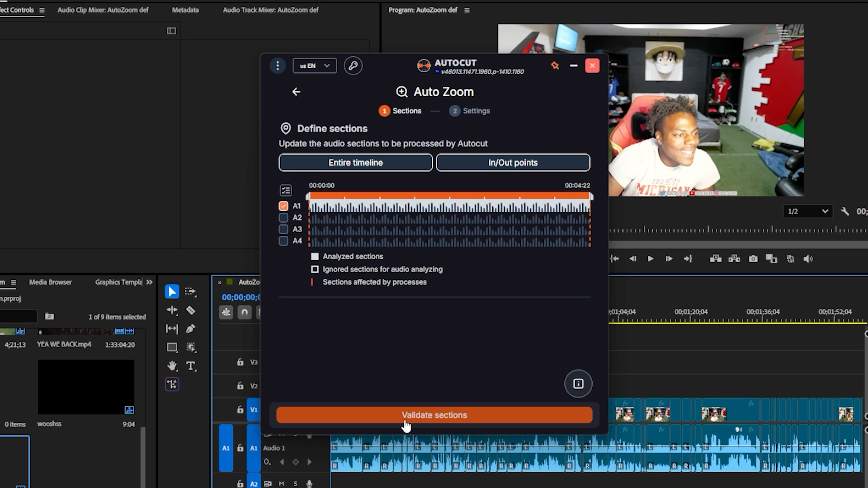Switch to Audio Clip Mixer tab
The height and width of the screenshot is (488, 868).
(x=103, y=10)
